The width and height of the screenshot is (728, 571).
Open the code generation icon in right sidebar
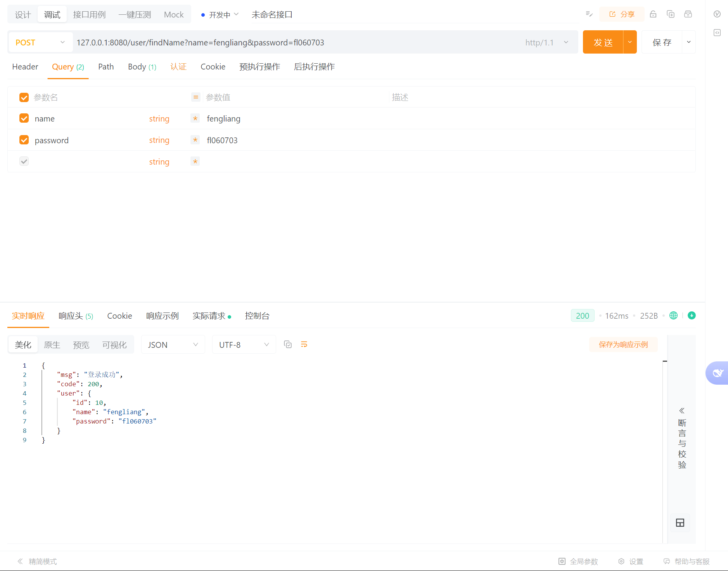click(717, 33)
